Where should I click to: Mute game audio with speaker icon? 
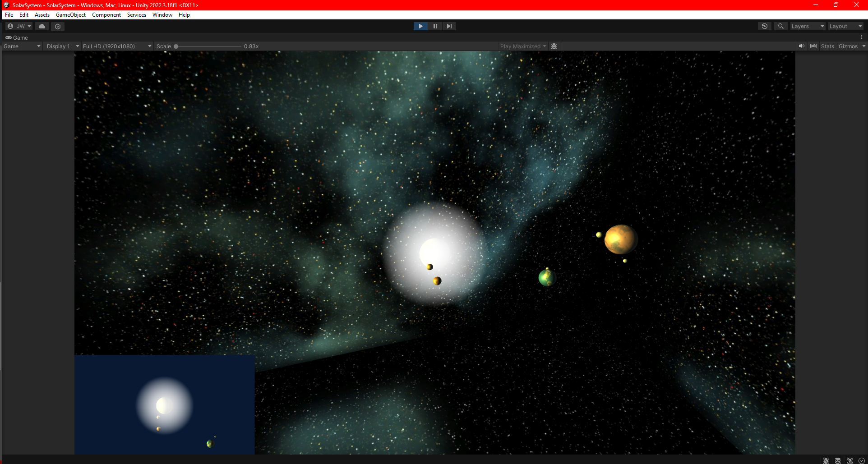coord(802,46)
